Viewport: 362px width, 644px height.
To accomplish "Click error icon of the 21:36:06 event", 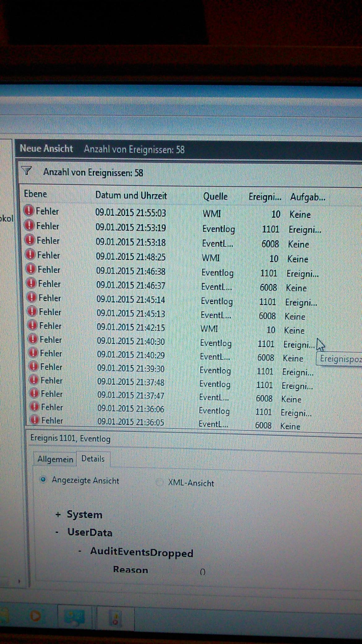I will (x=34, y=407).
